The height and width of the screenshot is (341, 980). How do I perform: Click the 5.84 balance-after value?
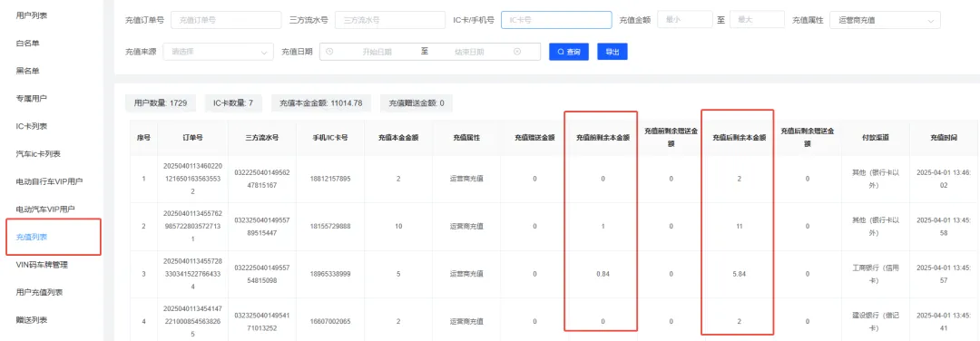click(740, 274)
